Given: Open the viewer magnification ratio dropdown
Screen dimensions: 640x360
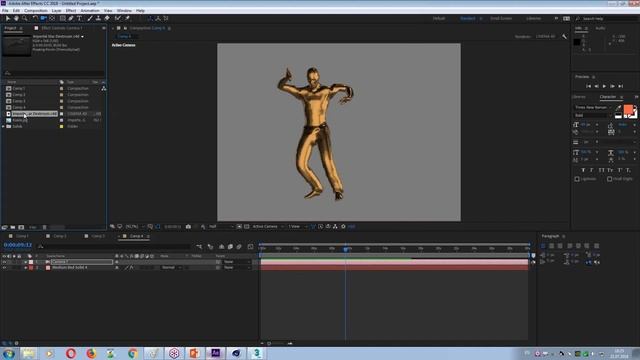Looking at the screenshot, I should [135, 227].
